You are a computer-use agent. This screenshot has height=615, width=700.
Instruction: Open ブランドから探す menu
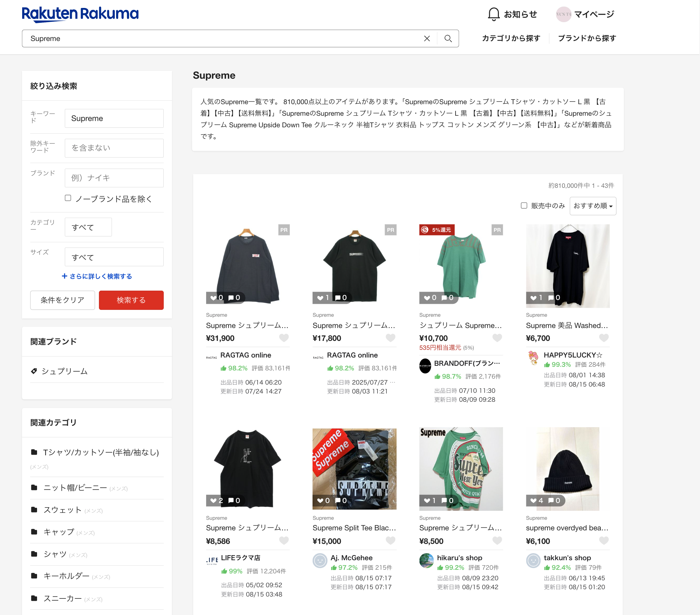(x=587, y=38)
